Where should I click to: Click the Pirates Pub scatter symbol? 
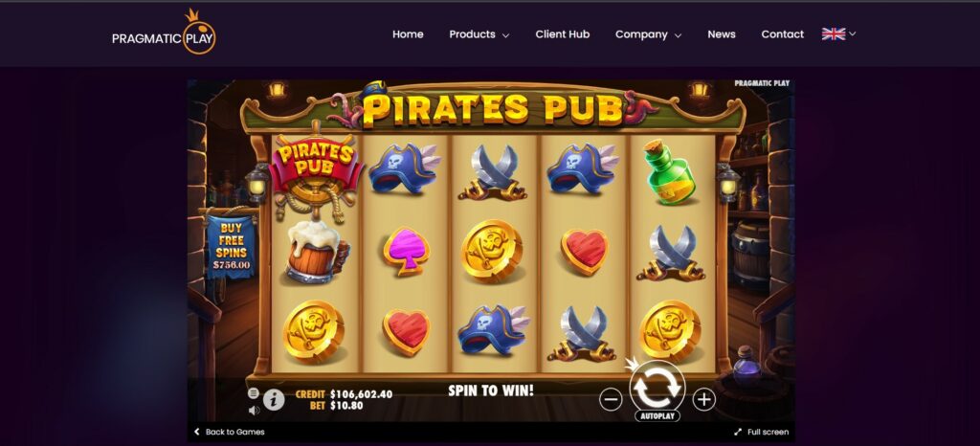click(x=316, y=172)
